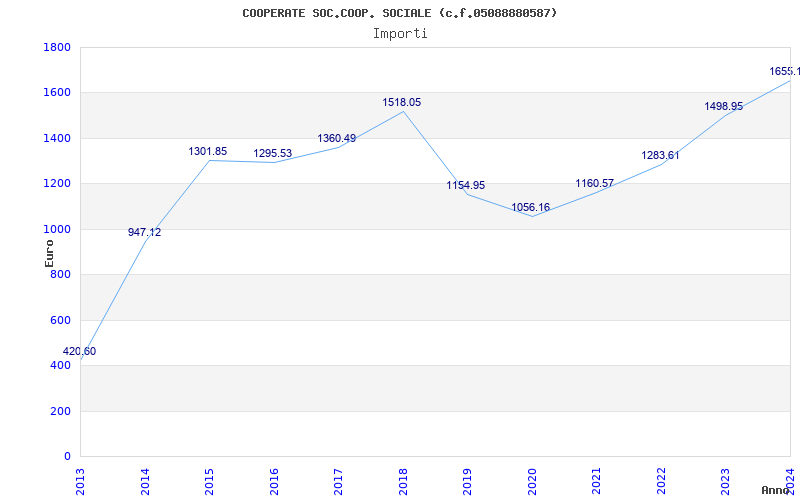Click data label 1295.53
Image resolution: width=800 pixels, height=500 pixels.
(x=272, y=154)
